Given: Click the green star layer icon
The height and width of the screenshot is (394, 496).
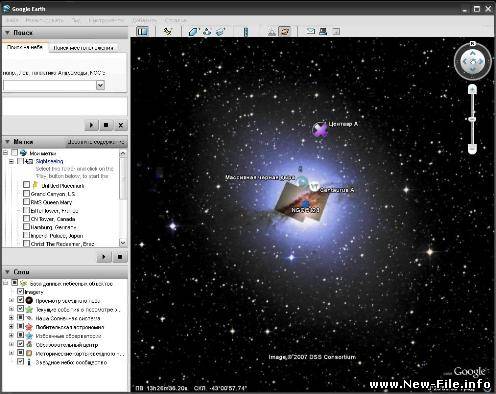Looking at the screenshot, I should coord(29,309).
